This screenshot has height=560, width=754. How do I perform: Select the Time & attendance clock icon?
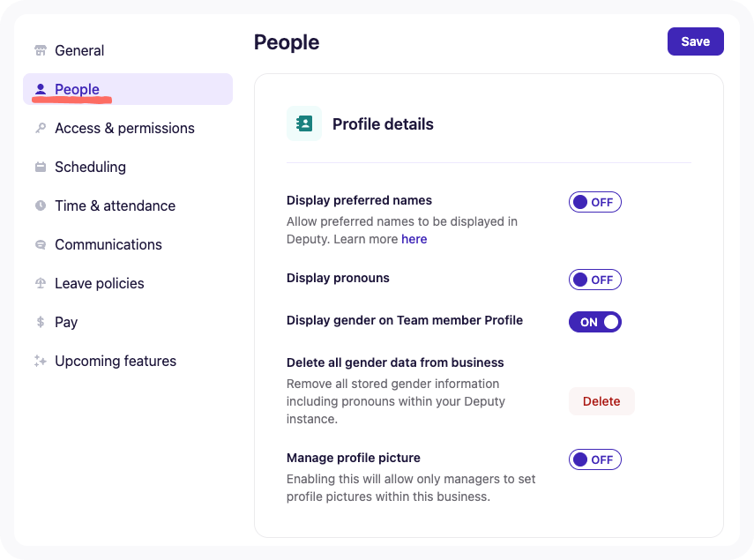point(41,205)
